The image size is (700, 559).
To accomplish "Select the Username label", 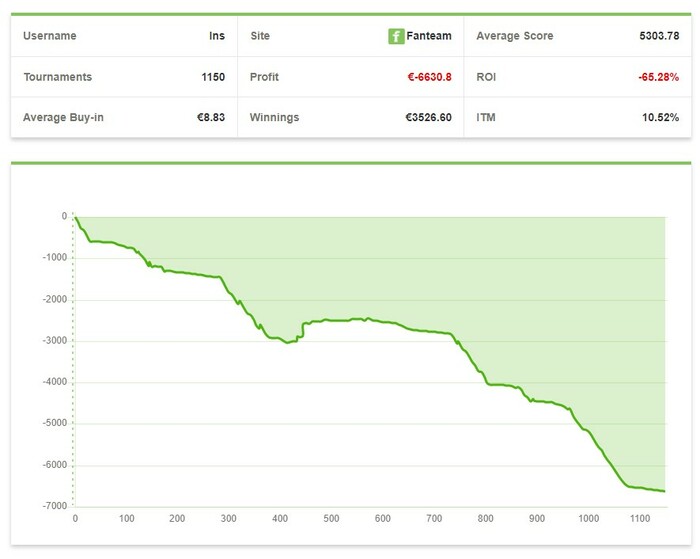I will [x=50, y=36].
